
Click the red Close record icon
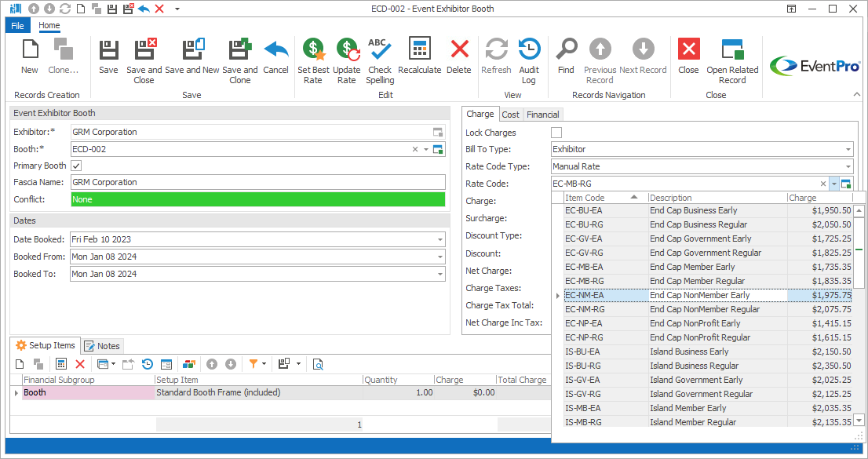click(x=688, y=49)
